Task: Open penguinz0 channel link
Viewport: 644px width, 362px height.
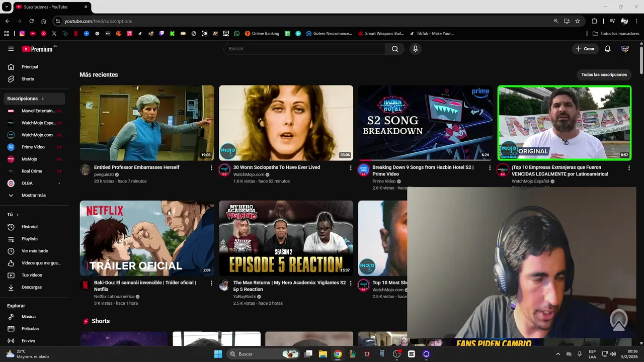Action: coord(105,174)
